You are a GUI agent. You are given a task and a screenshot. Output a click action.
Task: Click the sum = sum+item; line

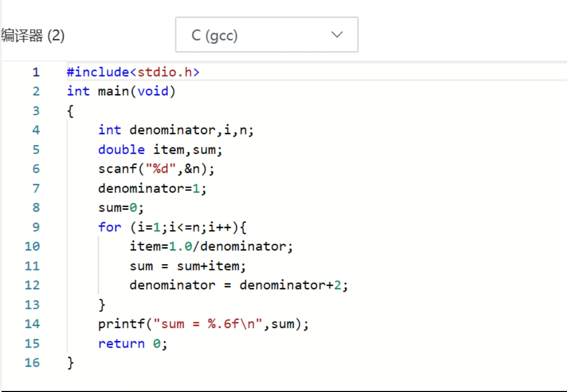[x=188, y=266]
